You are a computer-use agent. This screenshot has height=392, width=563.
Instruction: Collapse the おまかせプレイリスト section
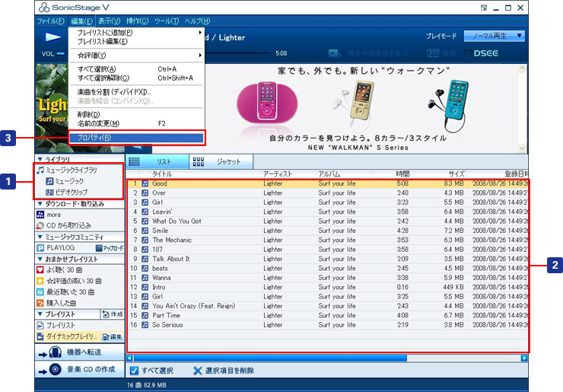pyautogui.click(x=70, y=259)
